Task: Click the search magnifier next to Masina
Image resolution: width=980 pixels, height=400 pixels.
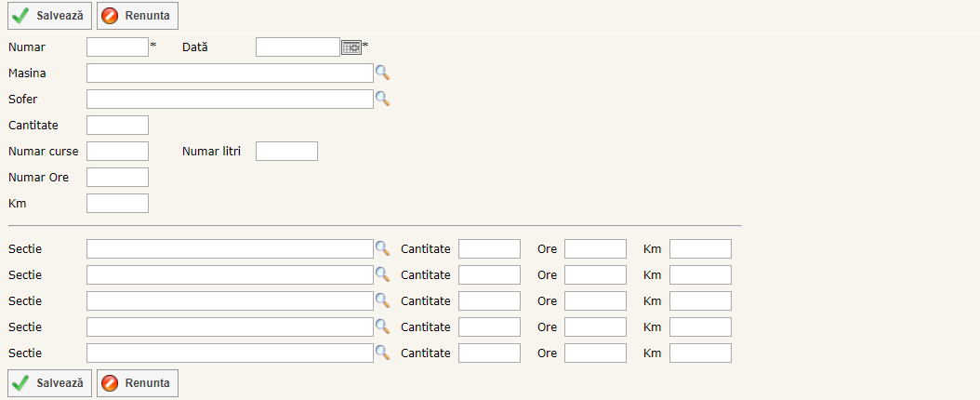Action: pos(381,73)
